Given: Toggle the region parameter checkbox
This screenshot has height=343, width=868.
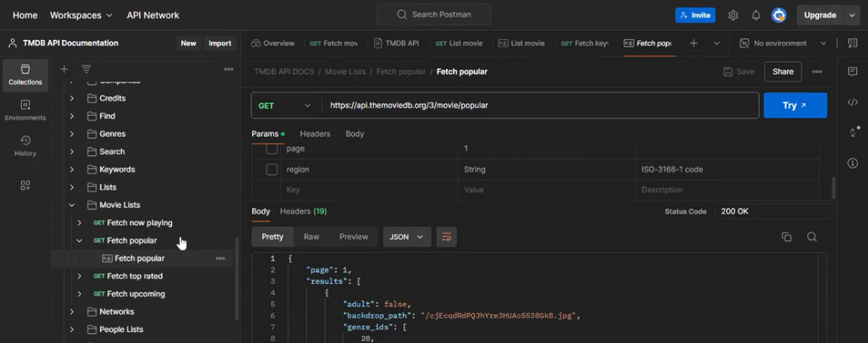Looking at the screenshot, I should (271, 169).
